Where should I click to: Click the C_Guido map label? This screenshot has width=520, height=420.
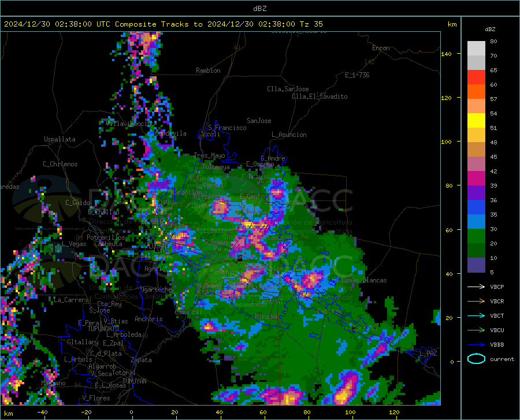(77, 203)
